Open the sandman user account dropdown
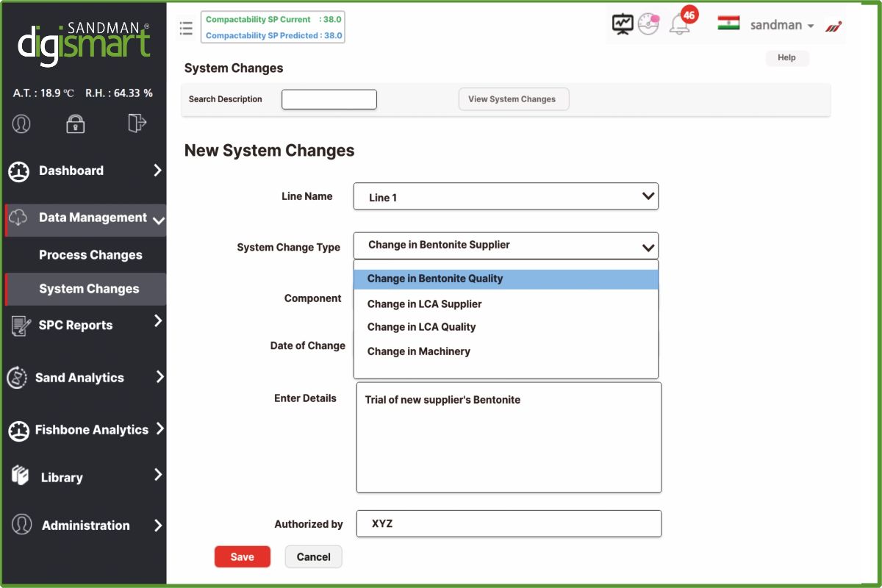 click(781, 25)
